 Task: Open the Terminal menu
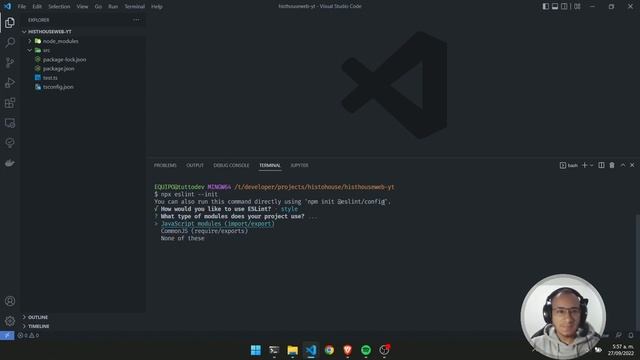[134, 7]
